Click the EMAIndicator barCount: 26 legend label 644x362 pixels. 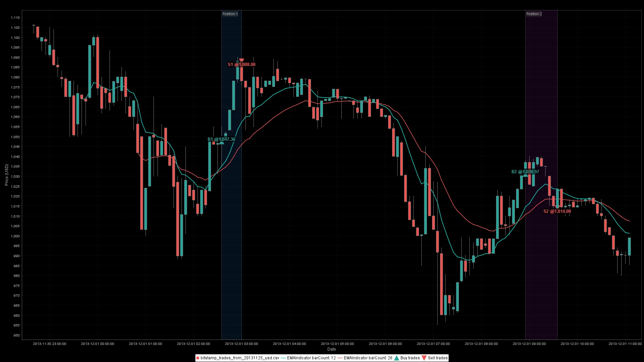point(368,358)
